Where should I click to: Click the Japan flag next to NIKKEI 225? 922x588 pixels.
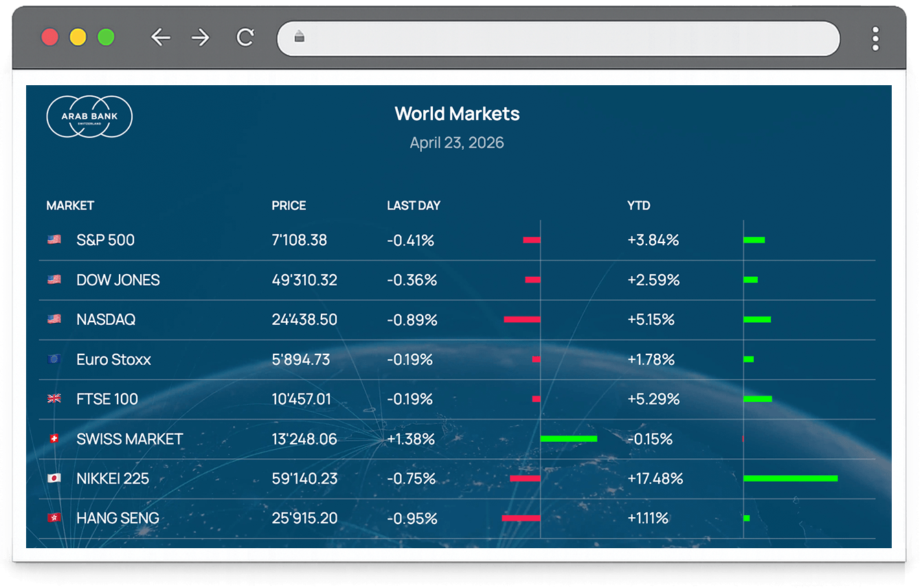tap(54, 478)
